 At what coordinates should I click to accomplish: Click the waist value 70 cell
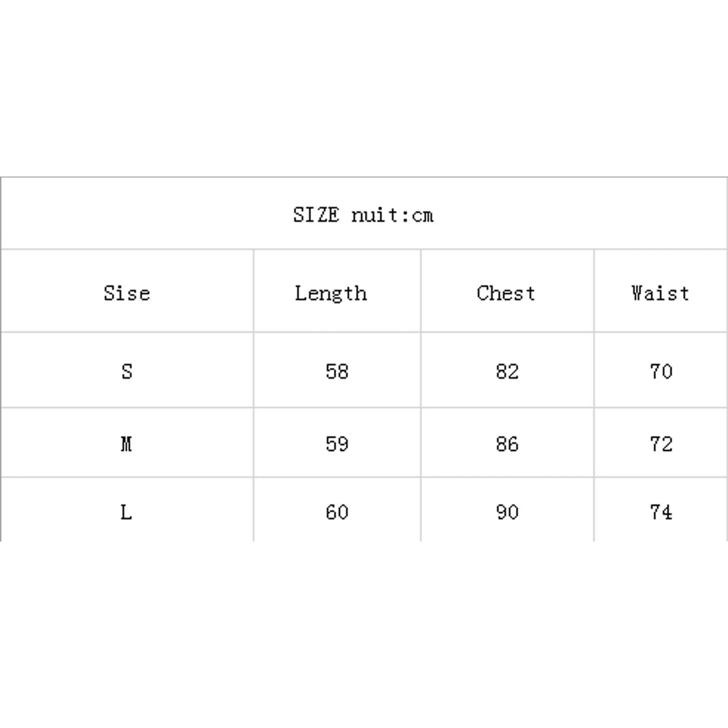[x=661, y=371]
